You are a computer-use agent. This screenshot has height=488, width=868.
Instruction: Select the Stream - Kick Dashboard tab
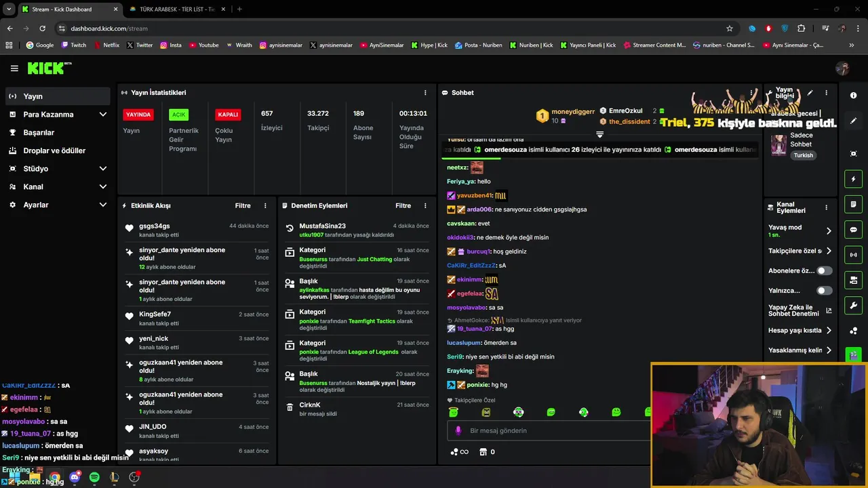[x=69, y=9]
